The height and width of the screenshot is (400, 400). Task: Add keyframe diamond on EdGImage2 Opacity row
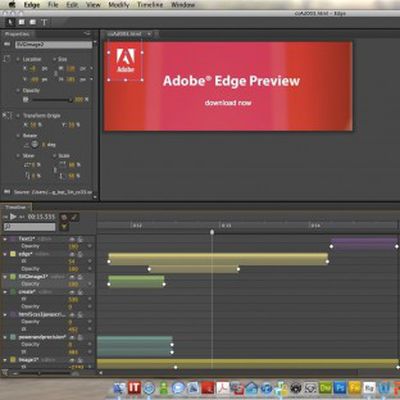coord(90,284)
